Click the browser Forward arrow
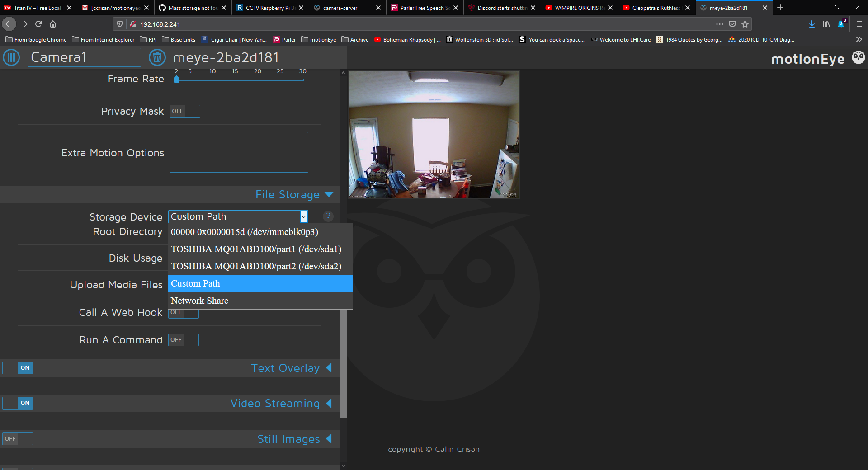The image size is (868, 470). (24, 24)
